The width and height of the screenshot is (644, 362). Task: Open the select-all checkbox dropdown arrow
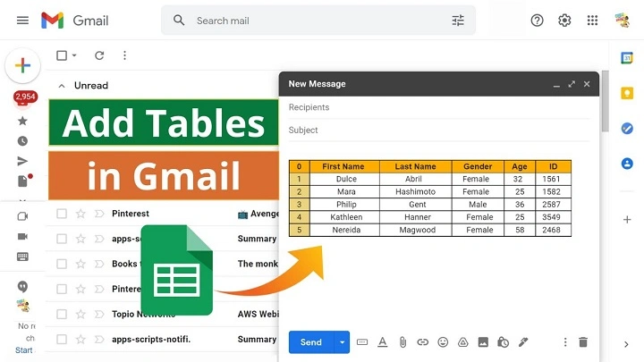[x=74, y=55]
